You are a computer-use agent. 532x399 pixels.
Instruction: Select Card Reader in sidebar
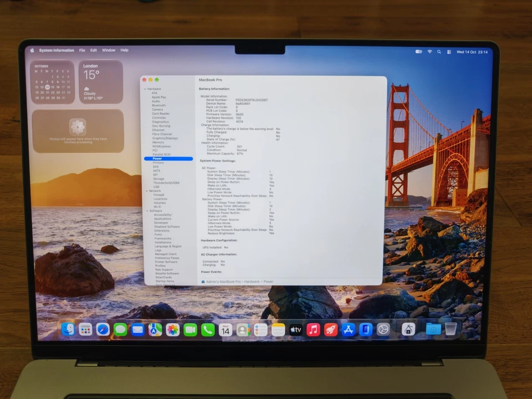click(161, 113)
